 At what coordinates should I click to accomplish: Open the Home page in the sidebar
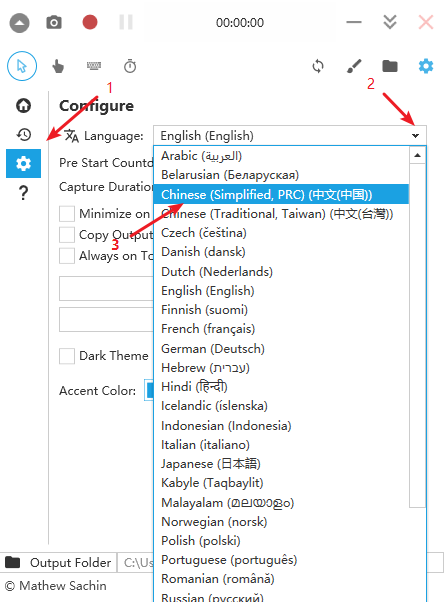click(x=23, y=106)
